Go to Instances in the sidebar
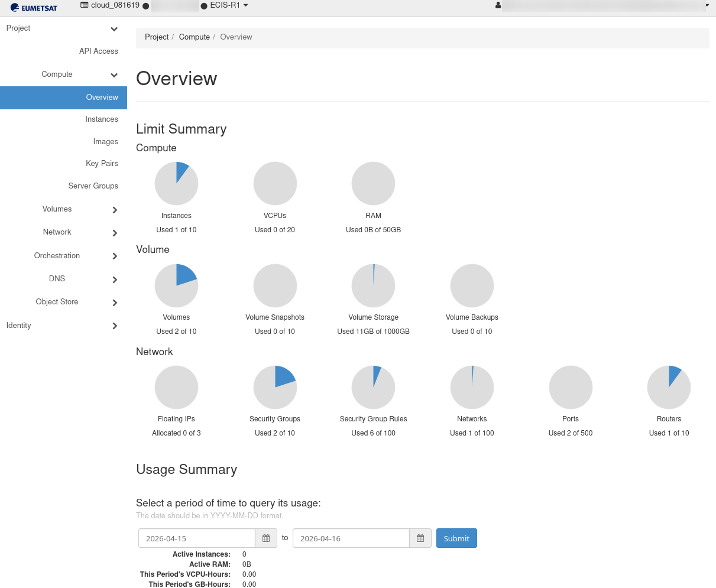 coord(102,119)
